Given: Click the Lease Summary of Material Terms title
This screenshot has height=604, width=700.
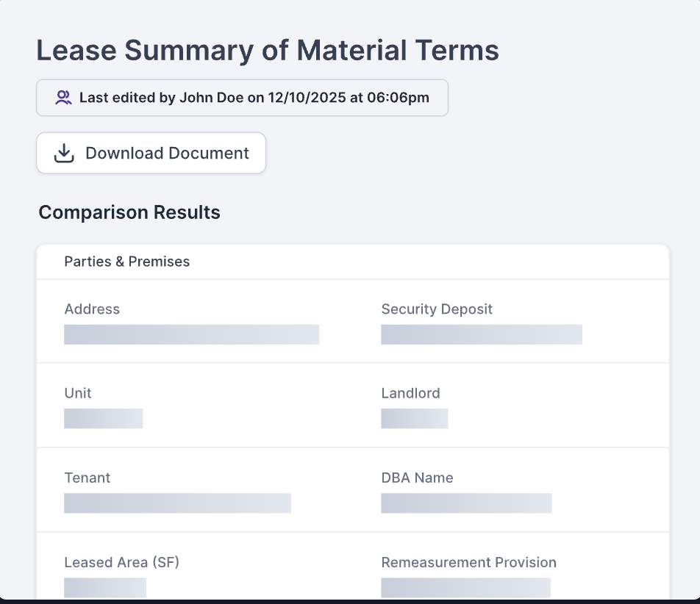Looking at the screenshot, I should [x=268, y=50].
